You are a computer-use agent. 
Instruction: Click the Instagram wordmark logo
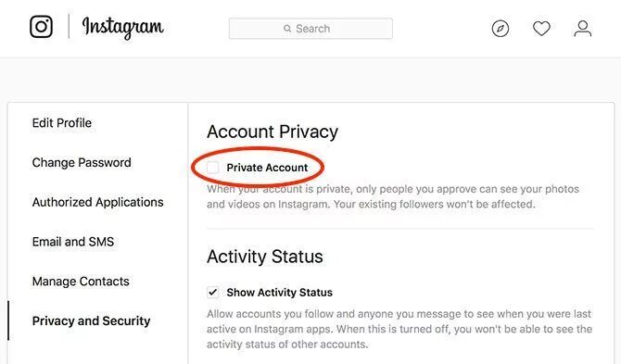[x=122, y=28]
